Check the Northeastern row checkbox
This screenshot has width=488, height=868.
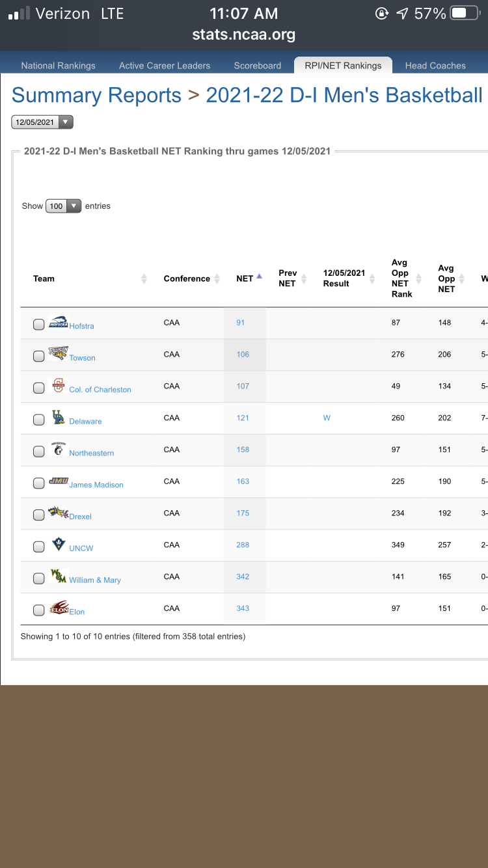38,451
